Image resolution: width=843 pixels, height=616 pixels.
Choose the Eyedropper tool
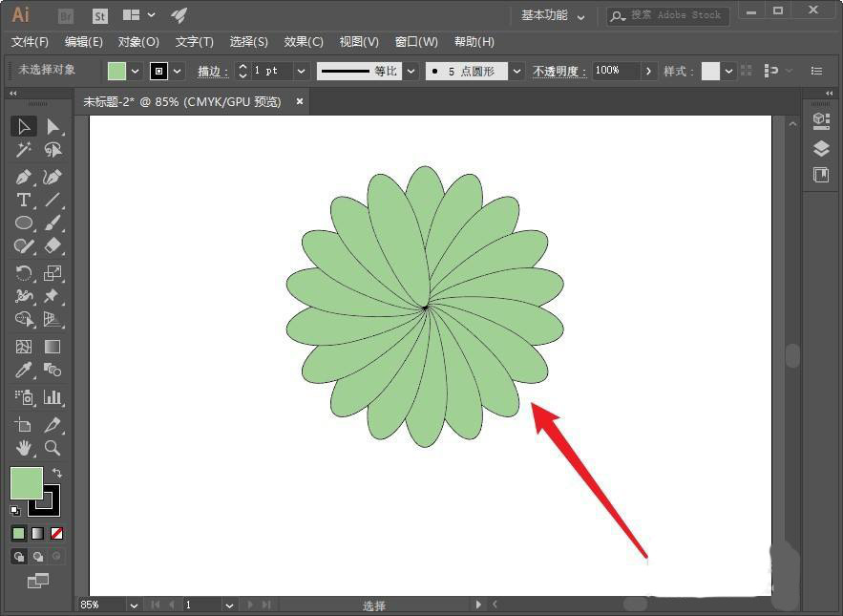point(24,370)
